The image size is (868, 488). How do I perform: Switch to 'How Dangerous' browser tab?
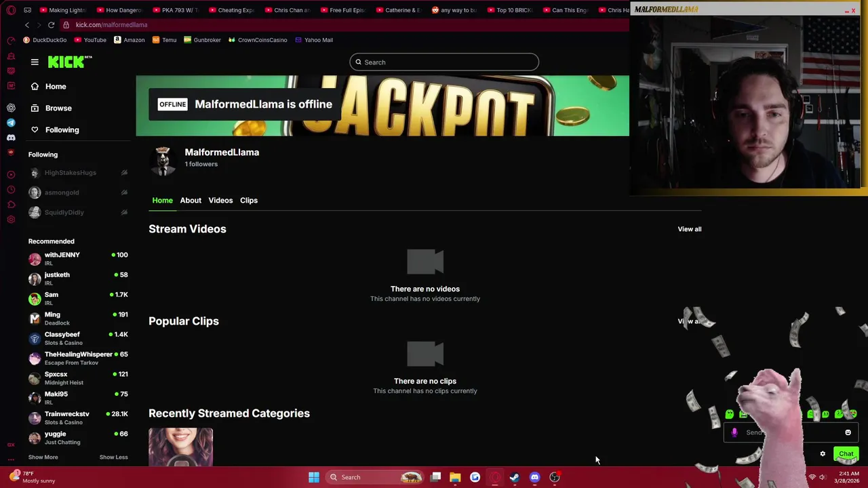pyautogui.click(x=119, y=10)
